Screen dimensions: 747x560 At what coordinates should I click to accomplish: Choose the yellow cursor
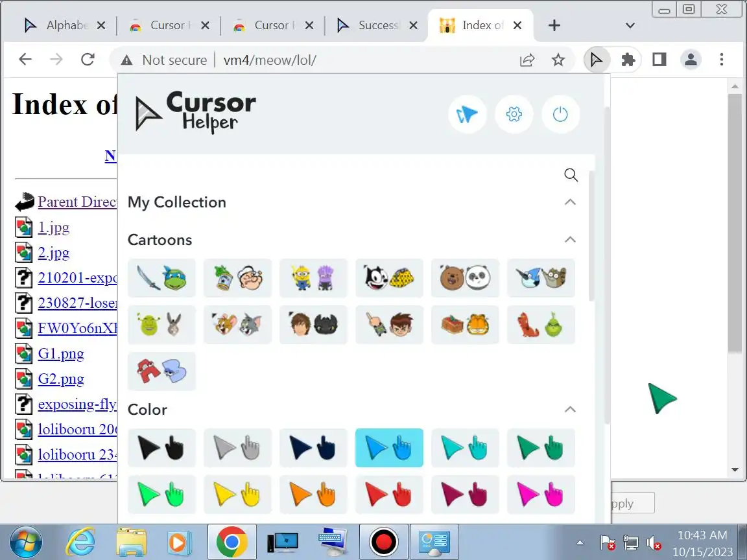pyautogui.click(x=237, y=495)
